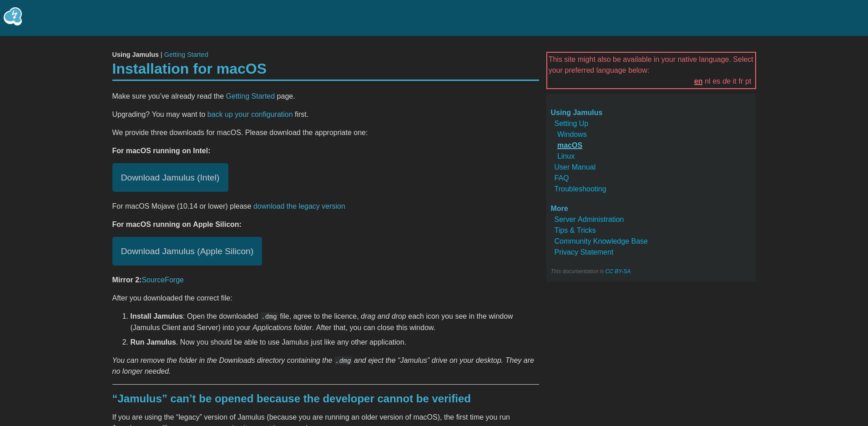Viewport: 868px width, 426px height.
Task: Open the CC BY-SA license link
Action: (x=618, y=271)
